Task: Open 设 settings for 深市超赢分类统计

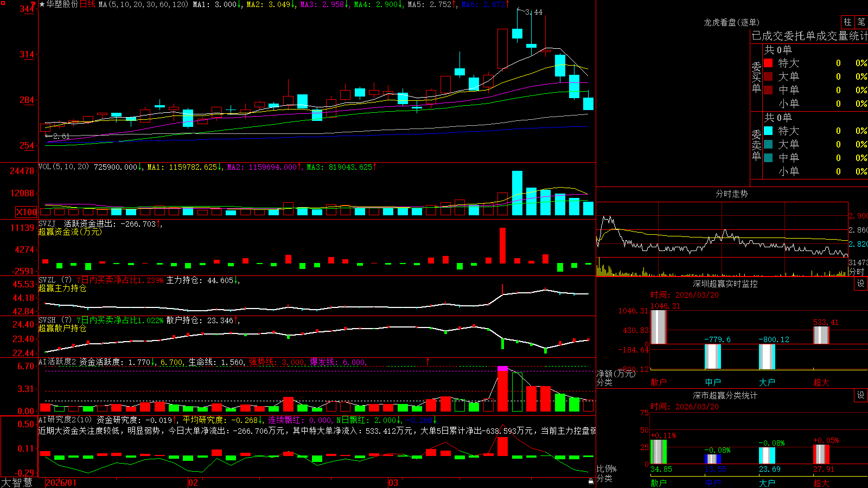Action: 861,395
